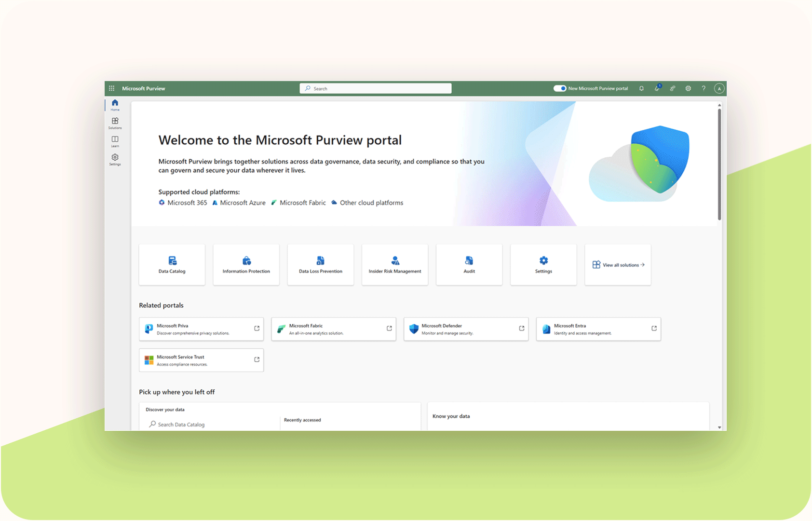Click the top Search box
The width and height of the screenshot is (812, 521).
(x=376, y=89)
